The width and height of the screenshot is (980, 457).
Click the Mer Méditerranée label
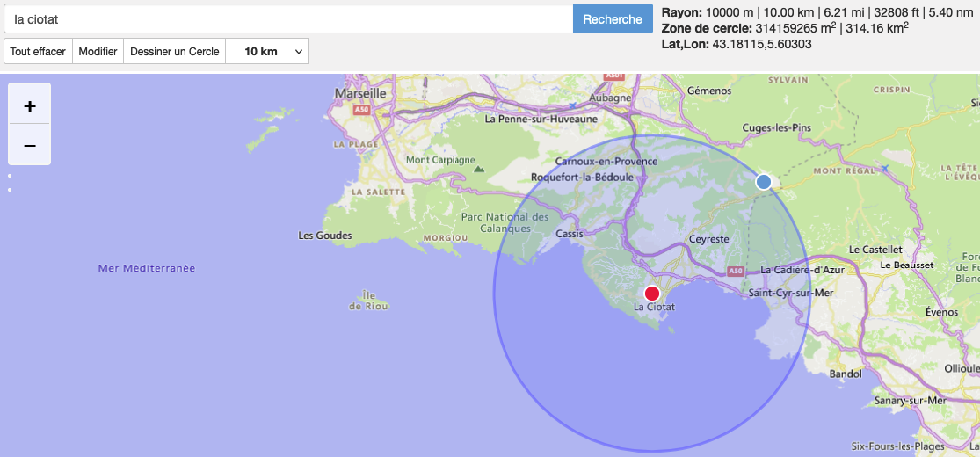pyautogui.click(x=147, y=268)
